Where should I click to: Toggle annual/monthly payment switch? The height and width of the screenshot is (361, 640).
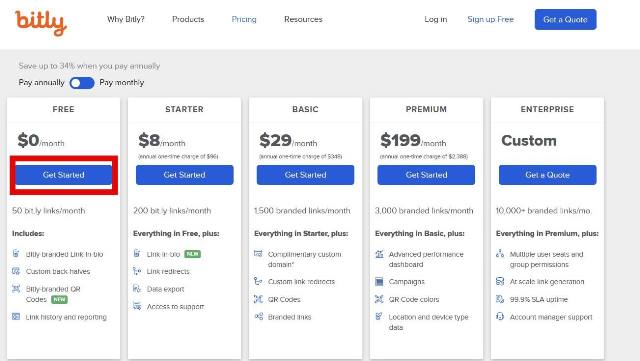click(x=82, y=83)
